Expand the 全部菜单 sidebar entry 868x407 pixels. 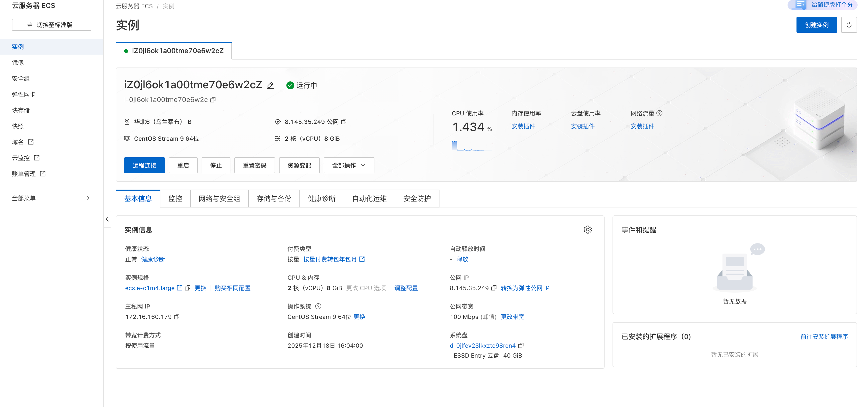point(51,198)
